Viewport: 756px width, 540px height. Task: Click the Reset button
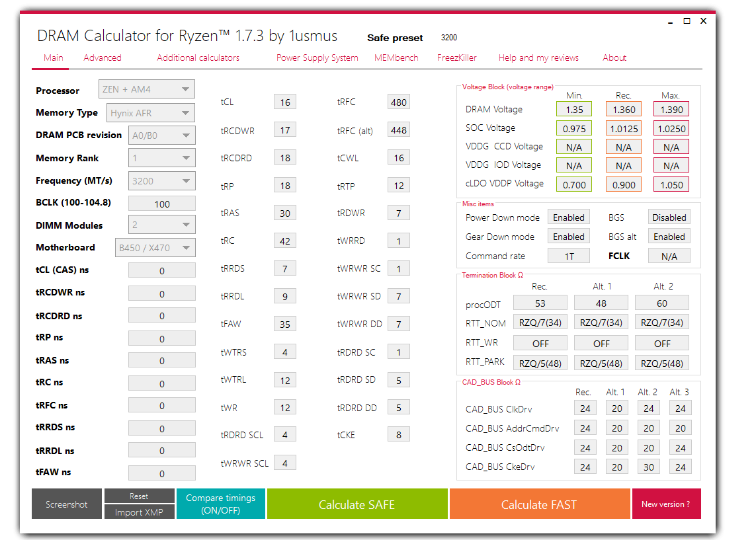(x=139, y=496)
